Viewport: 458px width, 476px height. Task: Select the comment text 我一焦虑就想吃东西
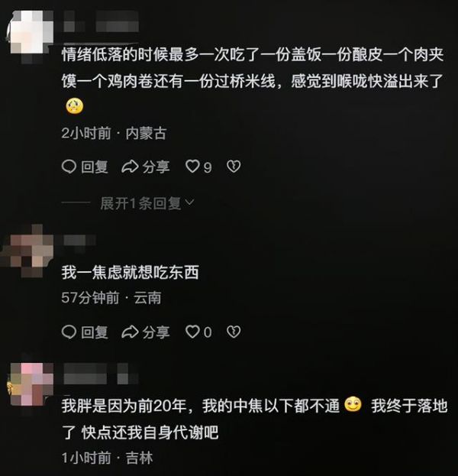pos(130,272)
